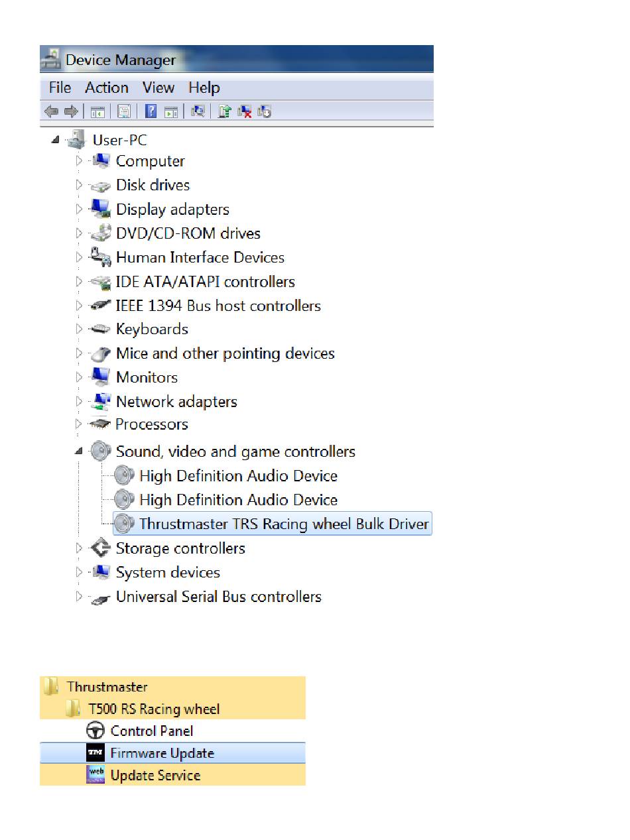Select the second High Definition Audio Device

(x=238, y=500)
